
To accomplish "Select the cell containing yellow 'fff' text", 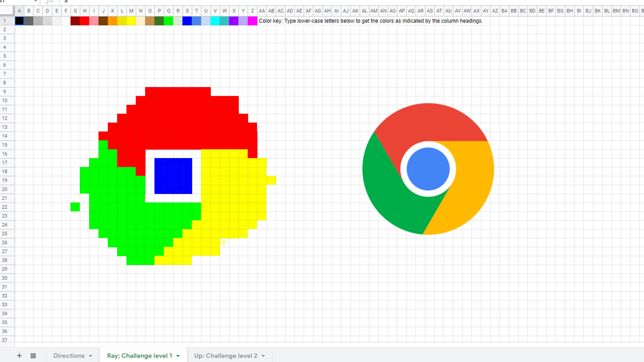I will point(224,242).
